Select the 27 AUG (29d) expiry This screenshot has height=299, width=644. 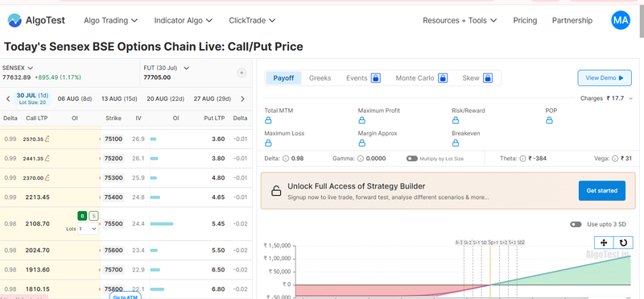(x=213, y=98)
